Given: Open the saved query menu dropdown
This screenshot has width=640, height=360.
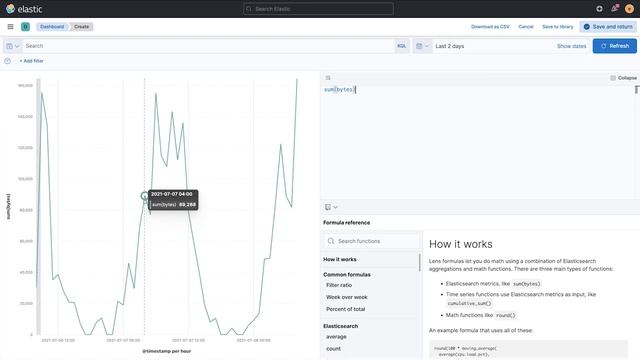Looking at the screenshot, I should [x=13, y=46].
